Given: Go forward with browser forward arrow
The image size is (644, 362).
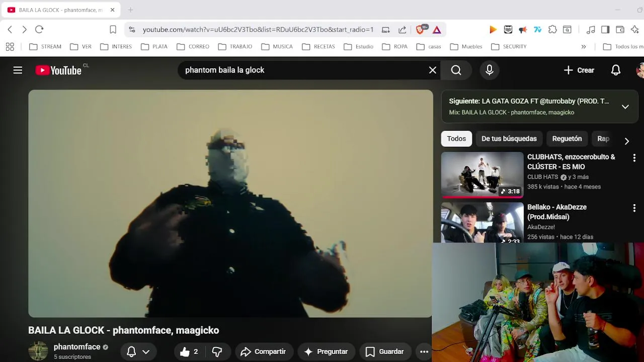Looking at the screenshot, I should click(x=24, y=30).
